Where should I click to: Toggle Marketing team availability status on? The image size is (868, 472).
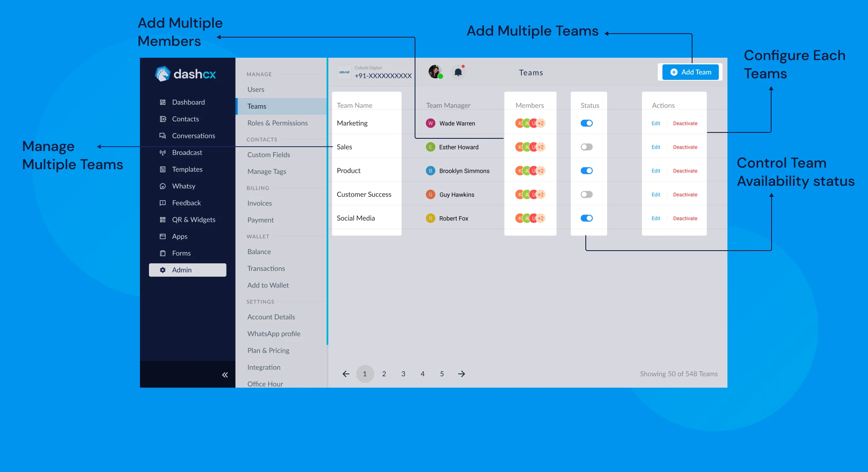tap(587, 123)
